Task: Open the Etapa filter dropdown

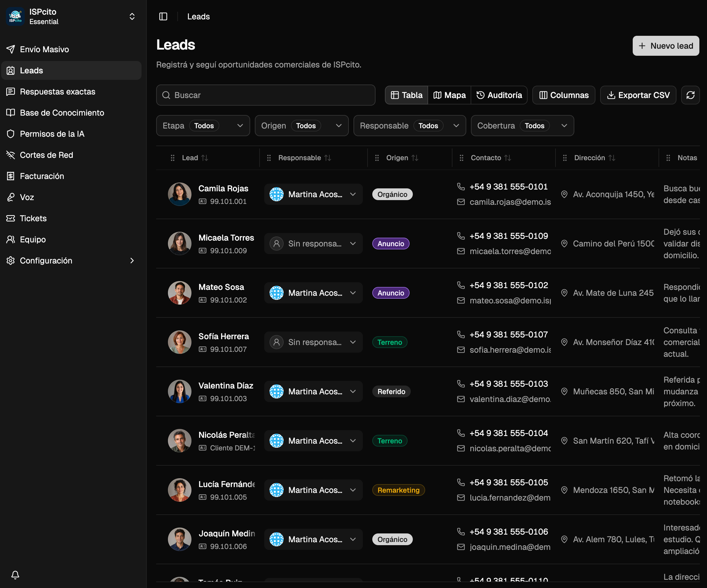Action: 203,126
